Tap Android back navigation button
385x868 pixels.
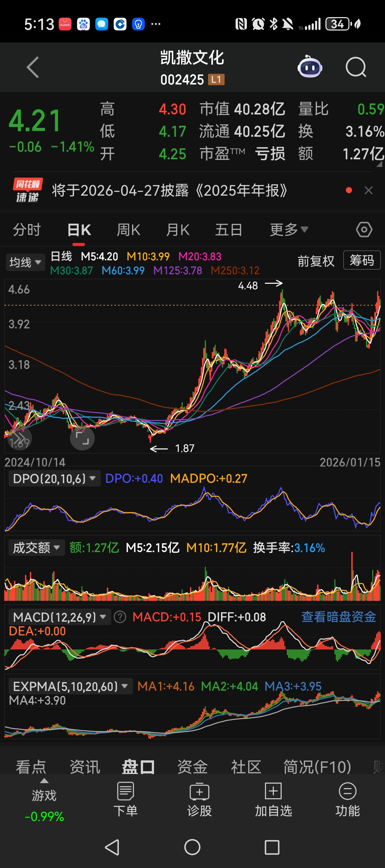click(x=112, y=847)
